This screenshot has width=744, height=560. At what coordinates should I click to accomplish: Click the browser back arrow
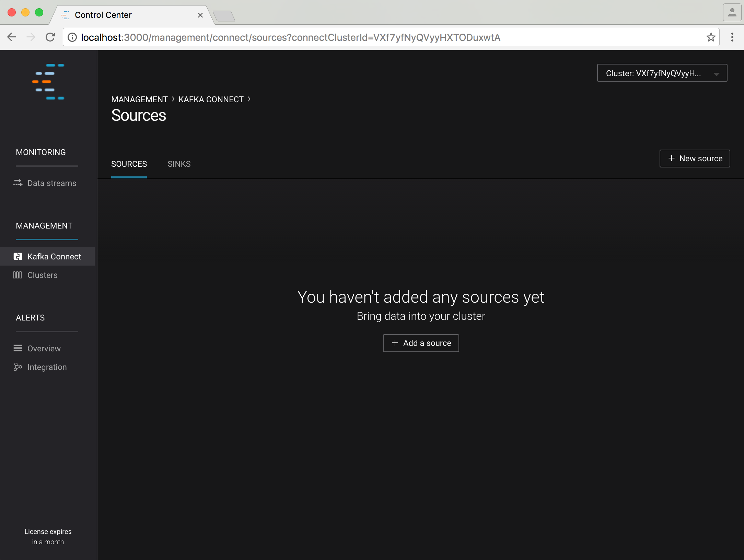click(x=12, y=37)
